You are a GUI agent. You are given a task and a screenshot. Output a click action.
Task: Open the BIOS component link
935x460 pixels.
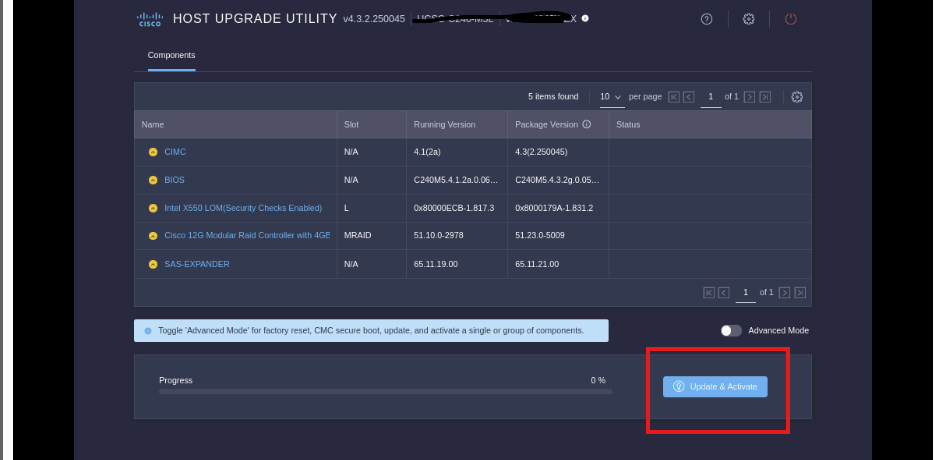tap(174, 180)
